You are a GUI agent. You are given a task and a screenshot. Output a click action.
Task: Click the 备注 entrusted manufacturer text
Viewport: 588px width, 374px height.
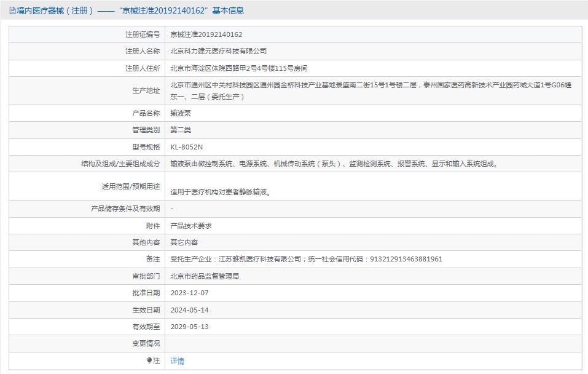pos(306,259)
